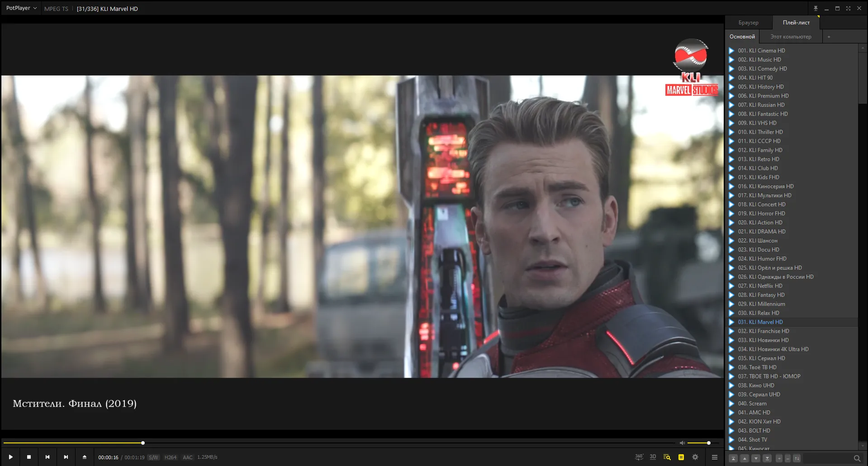868x466 pixels.
Task: Click the video frame to toggle playback
Action: [362, 226]
